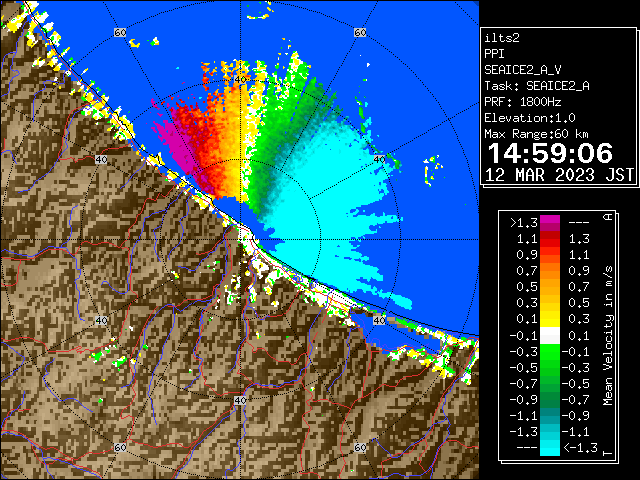
Task: Click the cyan <-1.3 legend color swatch
Action: [550, 448]
